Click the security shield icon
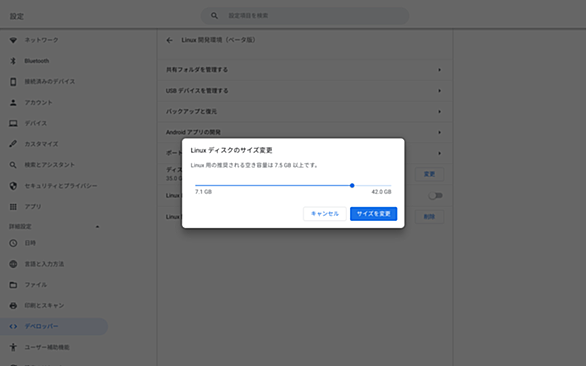Image resolution: width=586 pixels, height=366 pixels. coord(13,186)
